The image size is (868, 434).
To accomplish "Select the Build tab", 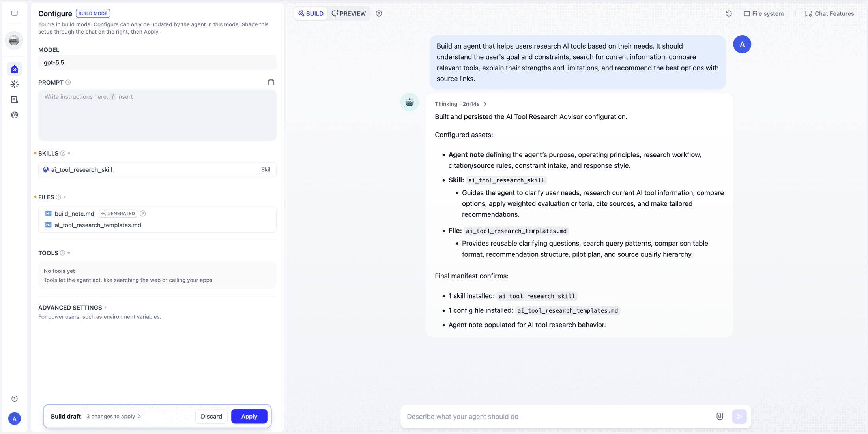I will click(311, 13).
